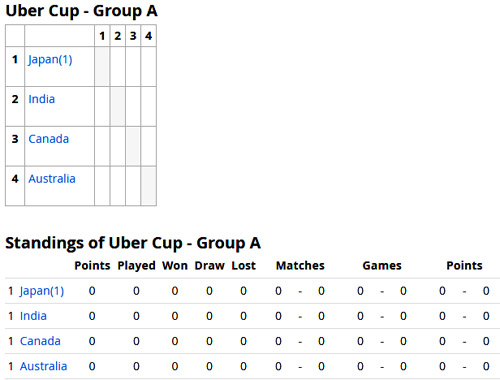This screenshot has width=500, height=380.
Task: Open Japan(1) link in group grid
Action: pyautogui.click(x=50, y=60)
